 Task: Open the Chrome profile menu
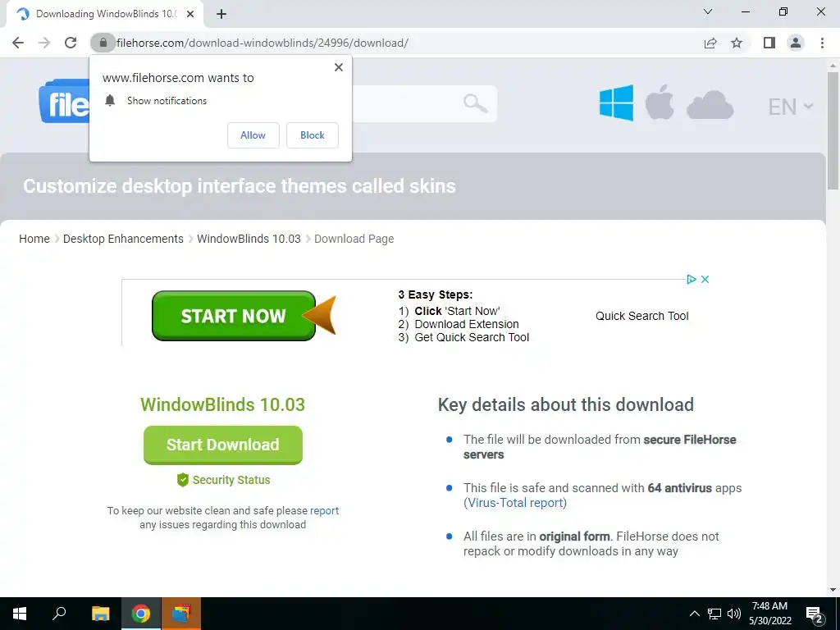(x=796, y=43)
